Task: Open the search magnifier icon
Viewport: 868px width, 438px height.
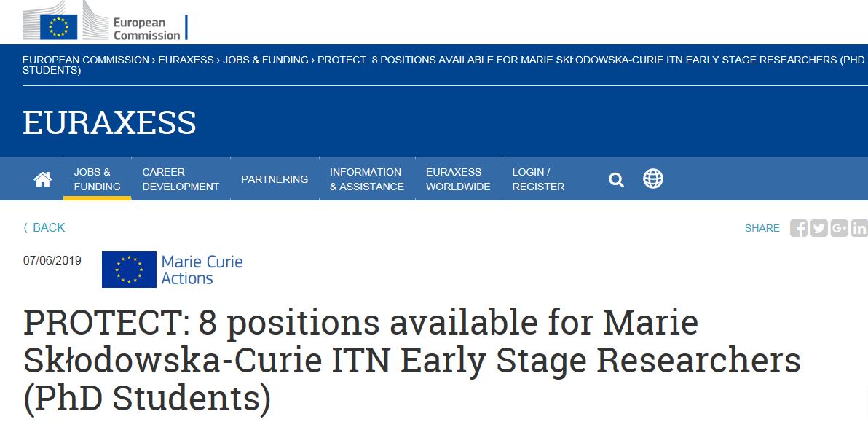Action: [617, 179]
